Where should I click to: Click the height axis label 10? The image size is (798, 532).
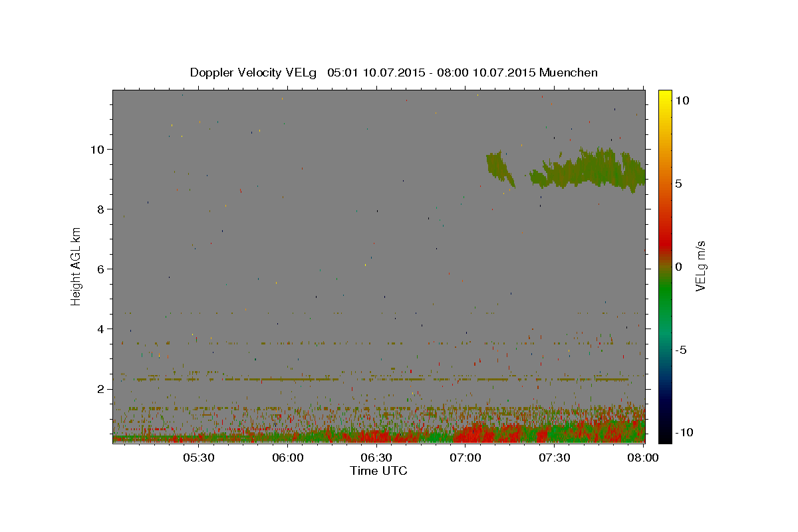click(x=99, y=149)
